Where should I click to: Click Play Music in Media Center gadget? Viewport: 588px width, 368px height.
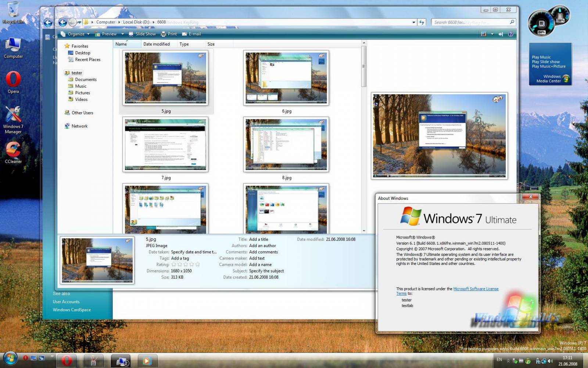click(541, 57)
